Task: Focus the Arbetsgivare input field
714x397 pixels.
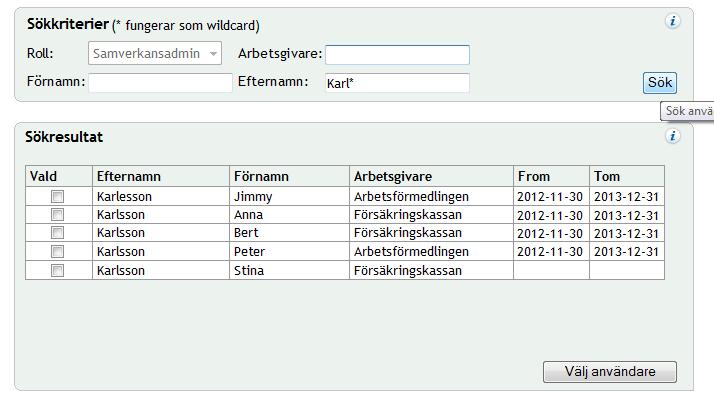Action: (398, 55)
